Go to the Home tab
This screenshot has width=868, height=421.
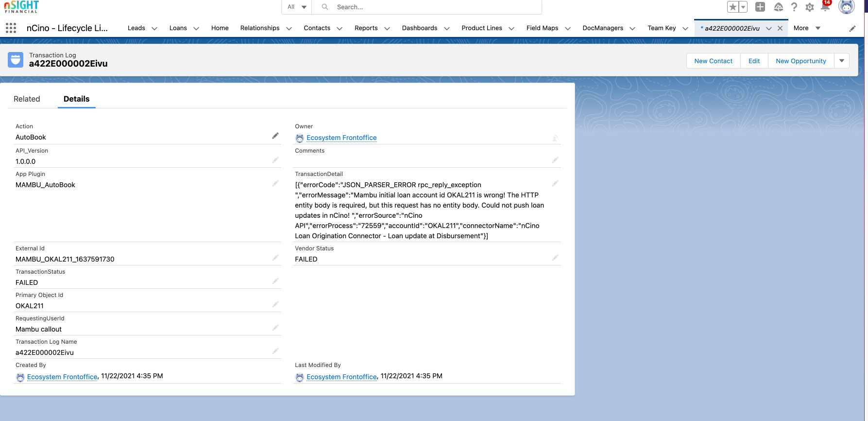(220, 28)
